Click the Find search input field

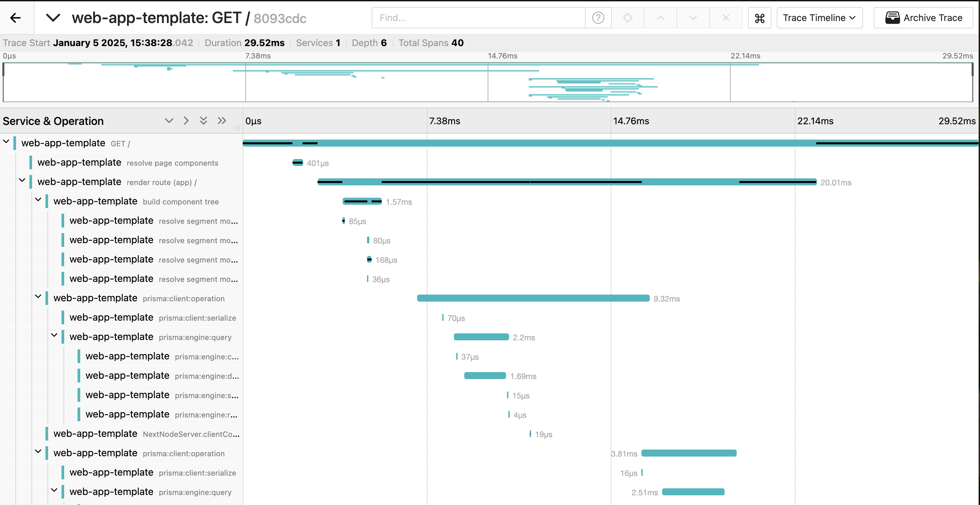coord(478,18)
